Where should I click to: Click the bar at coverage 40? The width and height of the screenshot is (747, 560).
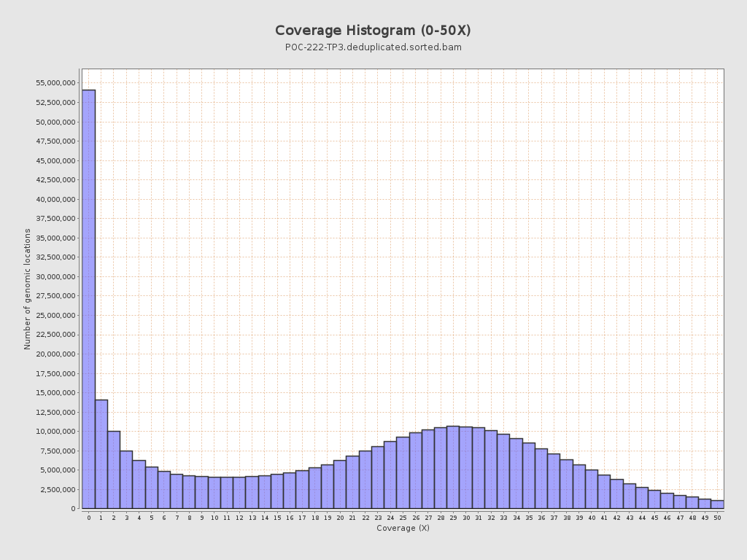(x=592, y=489)
